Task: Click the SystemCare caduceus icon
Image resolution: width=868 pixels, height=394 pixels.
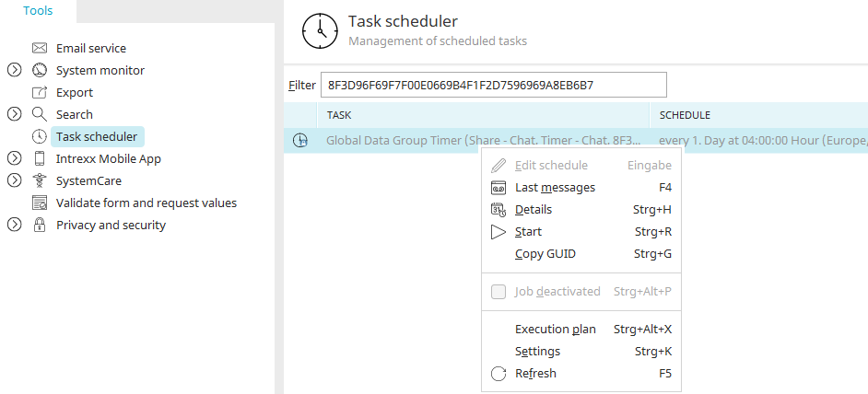Action: tap(40, 181)
